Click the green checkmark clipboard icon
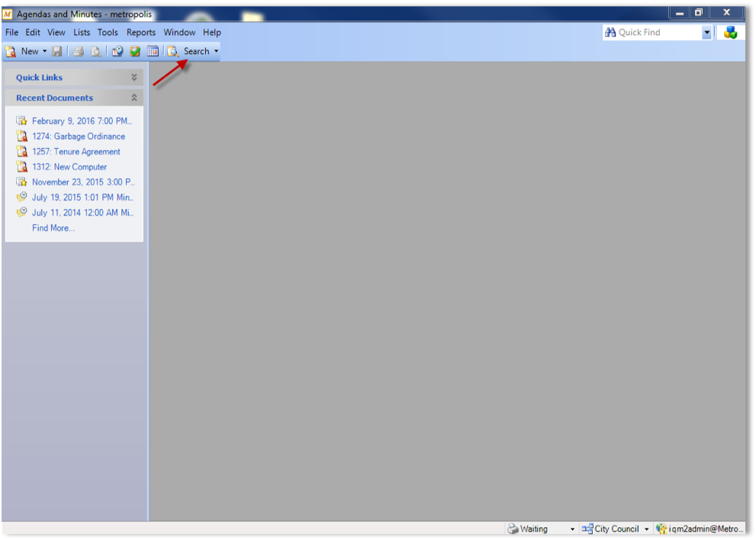This screenshot has height=540, width=756. point(135,51)
